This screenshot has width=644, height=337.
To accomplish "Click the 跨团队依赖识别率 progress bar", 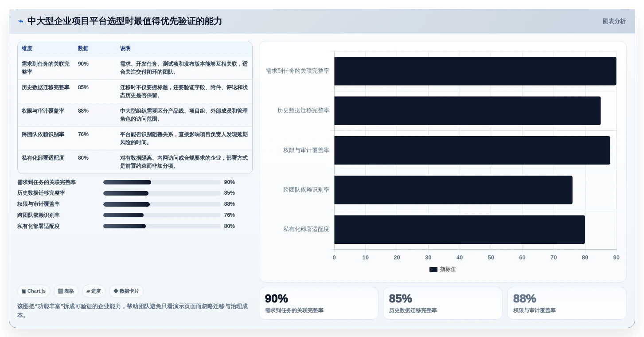I will coord(162,215).
